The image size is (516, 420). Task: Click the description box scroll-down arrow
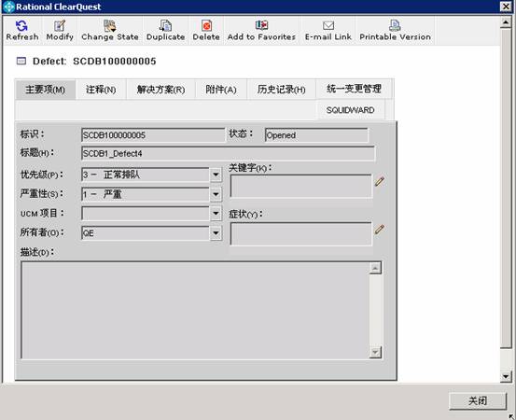(x=375, y=353)
